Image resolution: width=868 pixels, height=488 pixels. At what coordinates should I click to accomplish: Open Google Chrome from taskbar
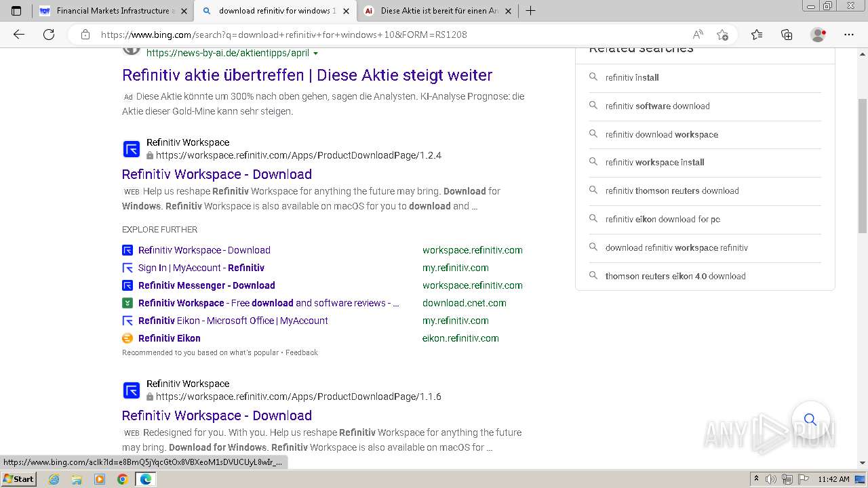pyautogui.click(x=122, y=479)
